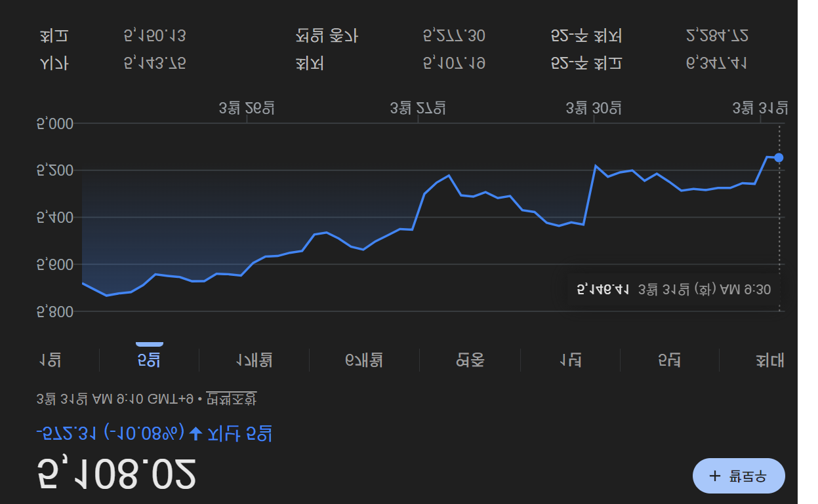
Task: Select the 최대 range tab
Action: point(769,360)
